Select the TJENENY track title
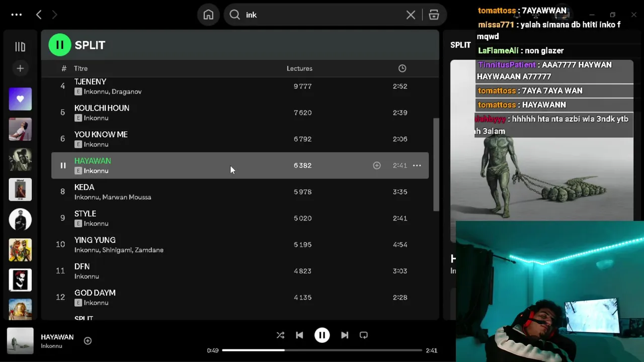 [90, 81]
